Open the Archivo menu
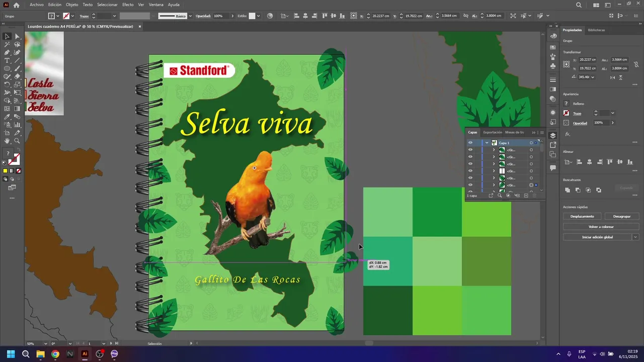Screen dimensions: 644x362 pos(37,5)
